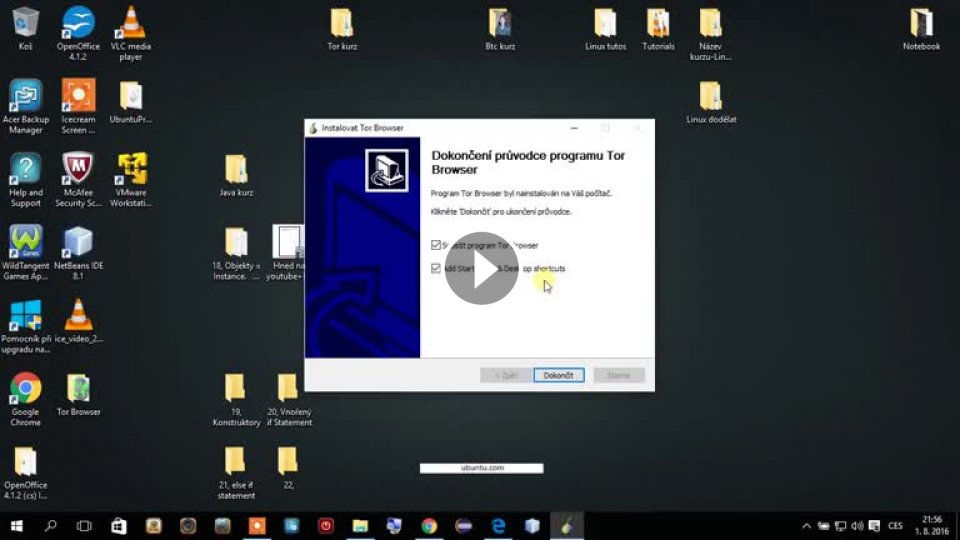Image resolution: width=960 pixels, height=540 pixels.
Task: Open the 'Tor kurz' folder
Action: pos(342,23)
